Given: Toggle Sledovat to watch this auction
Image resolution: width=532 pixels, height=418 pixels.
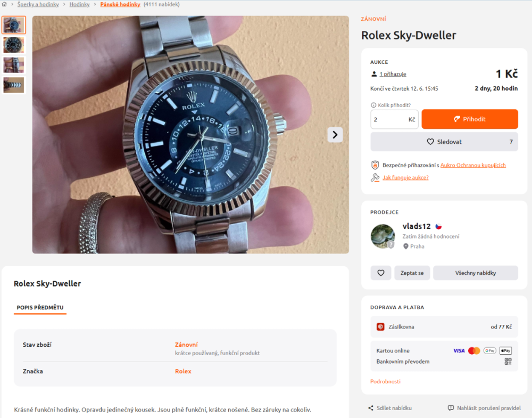Looking at the screenshot, I should click(444, 142).
